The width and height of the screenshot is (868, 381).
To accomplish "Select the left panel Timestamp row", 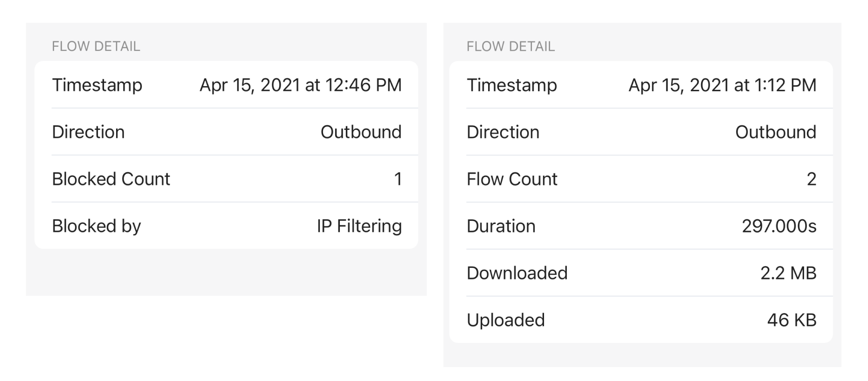I will click(226, 85).
